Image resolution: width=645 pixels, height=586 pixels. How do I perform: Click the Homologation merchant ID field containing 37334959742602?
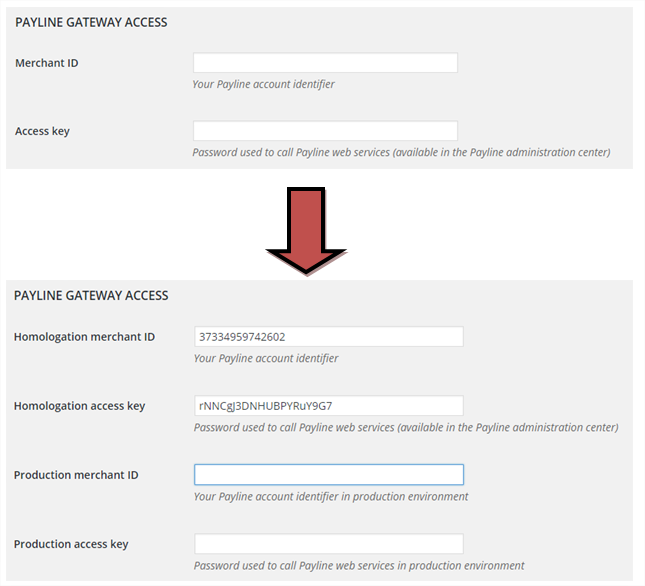point(329,337)
